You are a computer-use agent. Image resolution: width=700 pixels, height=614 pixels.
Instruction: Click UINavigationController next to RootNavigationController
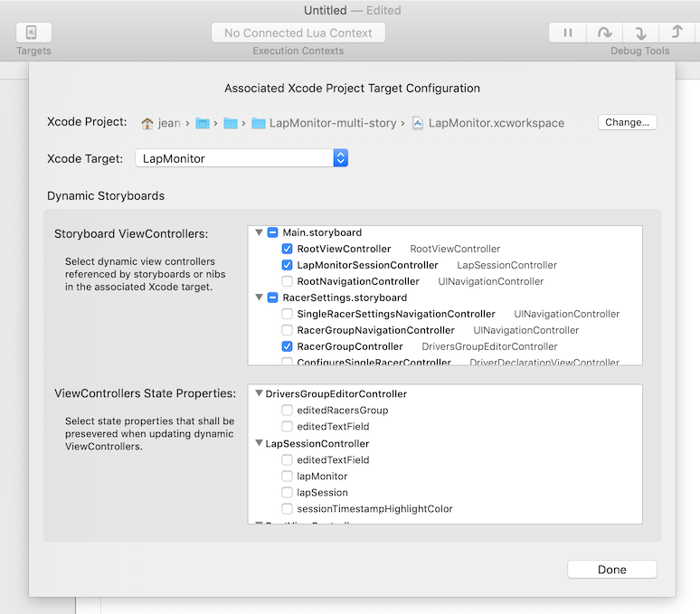490,281
